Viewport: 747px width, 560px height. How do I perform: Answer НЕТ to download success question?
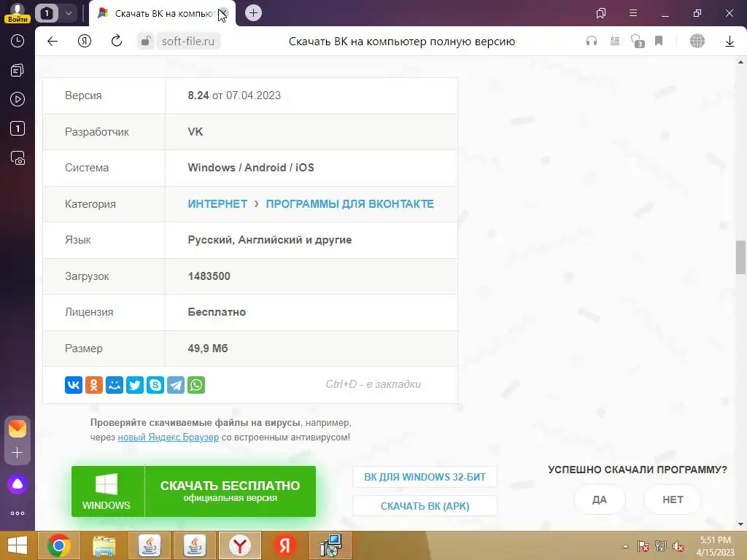tap(673, 499)
